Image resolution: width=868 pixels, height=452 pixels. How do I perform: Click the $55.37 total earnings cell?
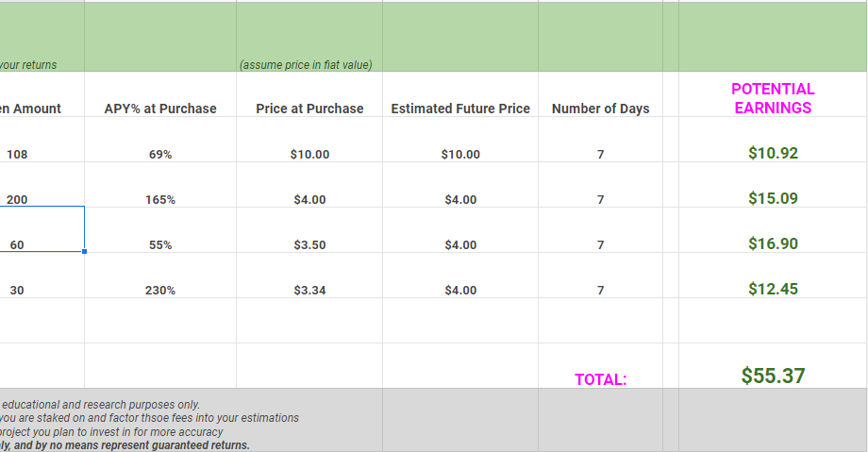(x=773, y=376)
